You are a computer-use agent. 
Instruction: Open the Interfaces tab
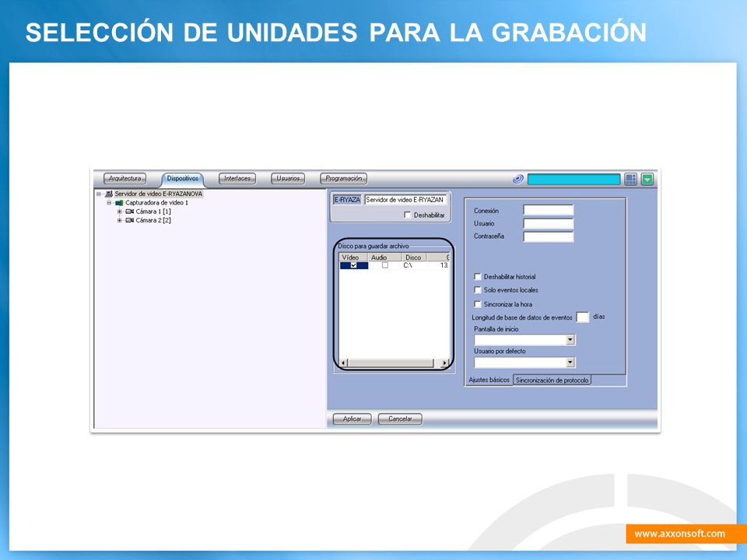coord(237,179)
